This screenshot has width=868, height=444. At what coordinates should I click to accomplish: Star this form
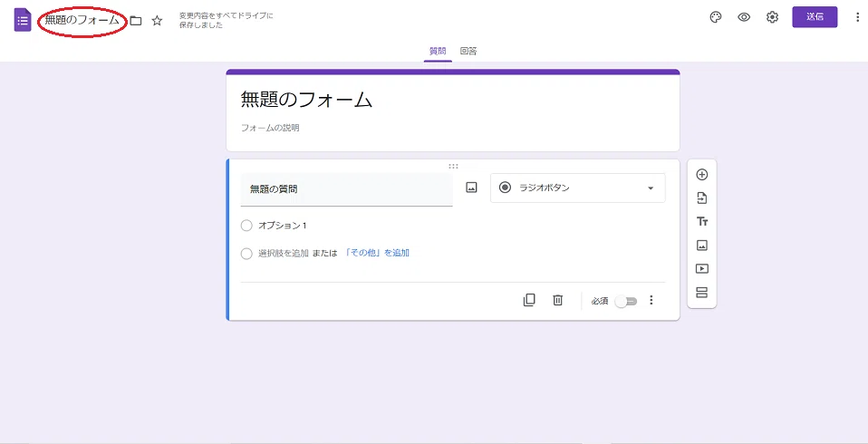(158, 21)
